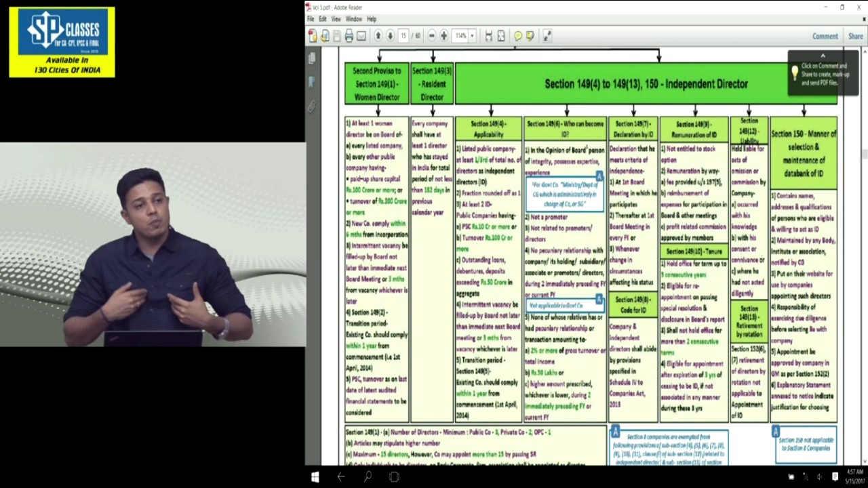Send the file via email envelope icon
Image resolution: width=868 pixels, height=488 pixels.
coord(361,36)
